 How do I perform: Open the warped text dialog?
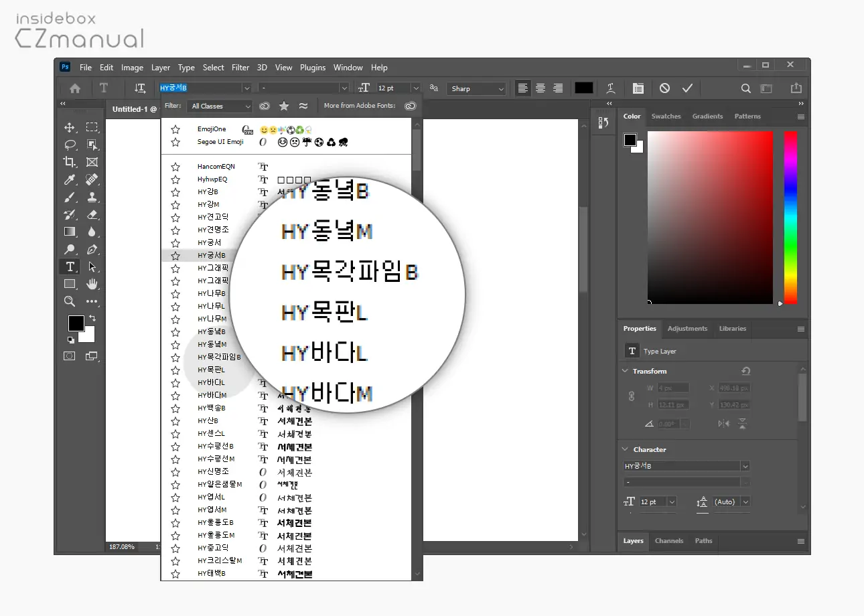coord(611,88)
